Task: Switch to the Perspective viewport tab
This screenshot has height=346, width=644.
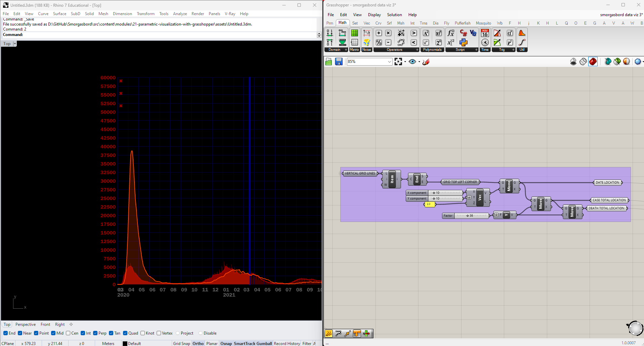Action: coord(26,324)
